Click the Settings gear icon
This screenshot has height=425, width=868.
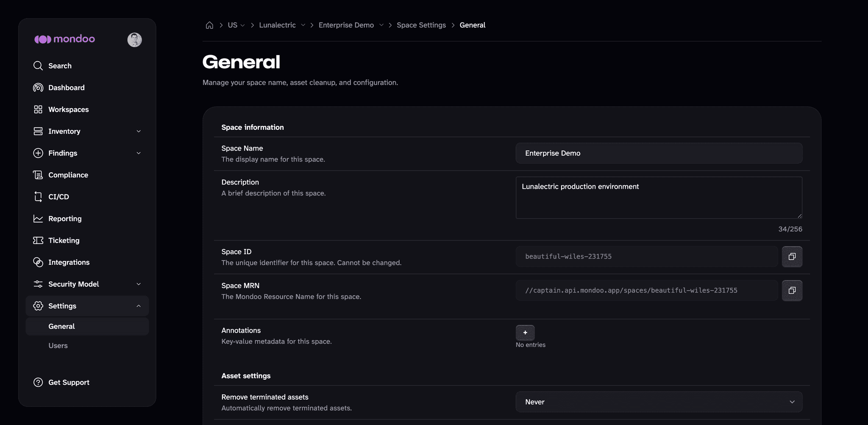coord(38,306)
